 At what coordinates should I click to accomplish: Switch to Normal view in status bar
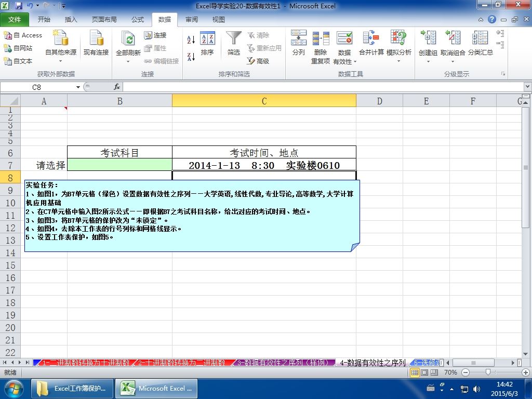click(415, 373)
